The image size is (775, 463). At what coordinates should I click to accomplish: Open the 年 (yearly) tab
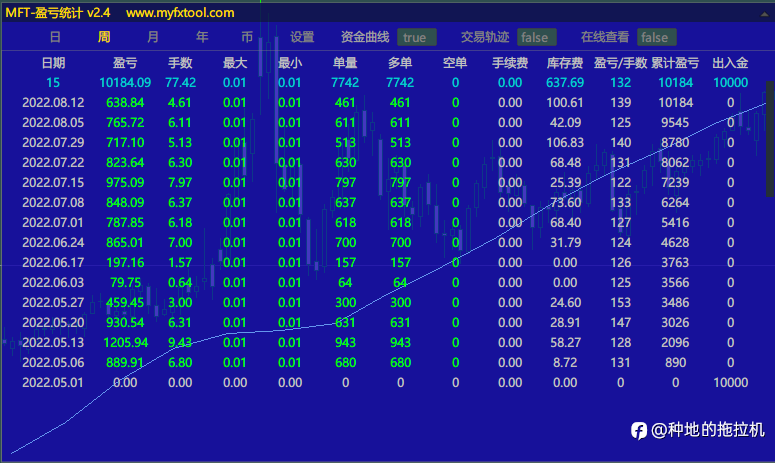pos(202,37)
